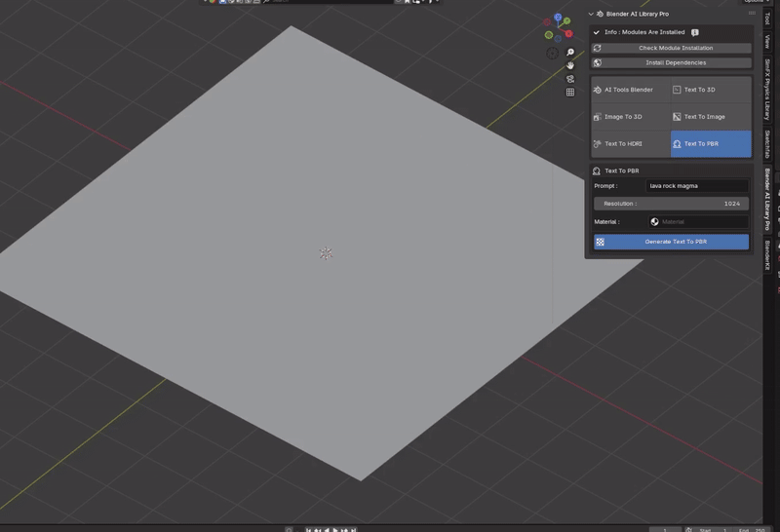
Task: Open the Sketchfab sidebar tab
Action: 767,144
